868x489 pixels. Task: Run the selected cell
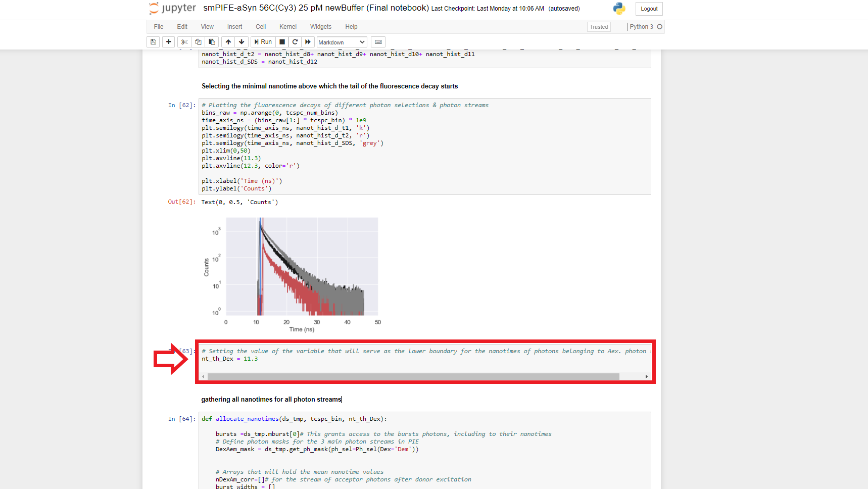pyautogui.click(x=263, y=42)
